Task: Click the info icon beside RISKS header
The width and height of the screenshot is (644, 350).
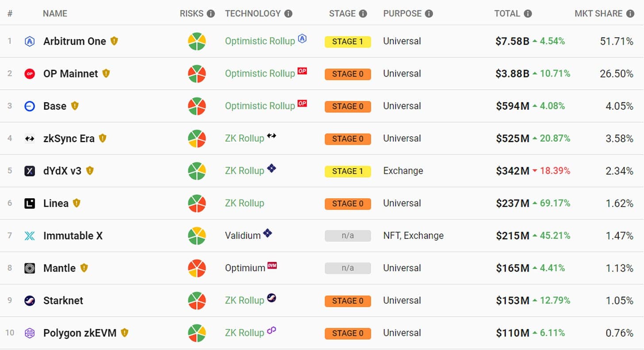Action: pyautogui.click(x=211, y=14)
